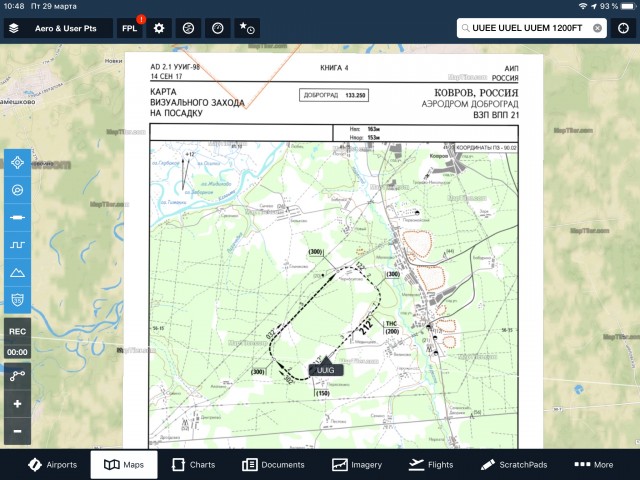Toggle track-up orientation compass button
The image size is (640, 480).
pyautogui.click(x=17, y=189)
